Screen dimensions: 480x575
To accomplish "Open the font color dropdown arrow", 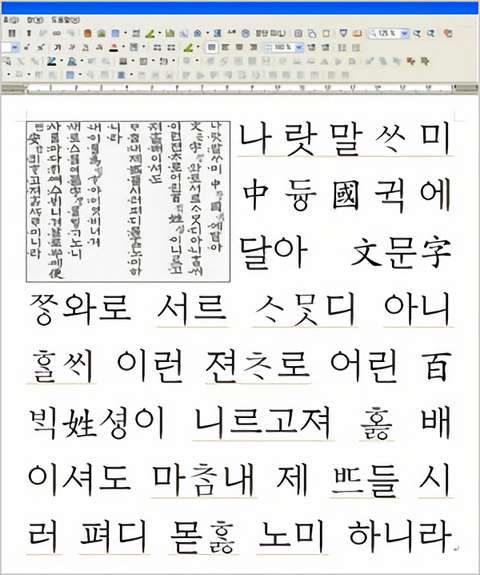I will point(123,47).
